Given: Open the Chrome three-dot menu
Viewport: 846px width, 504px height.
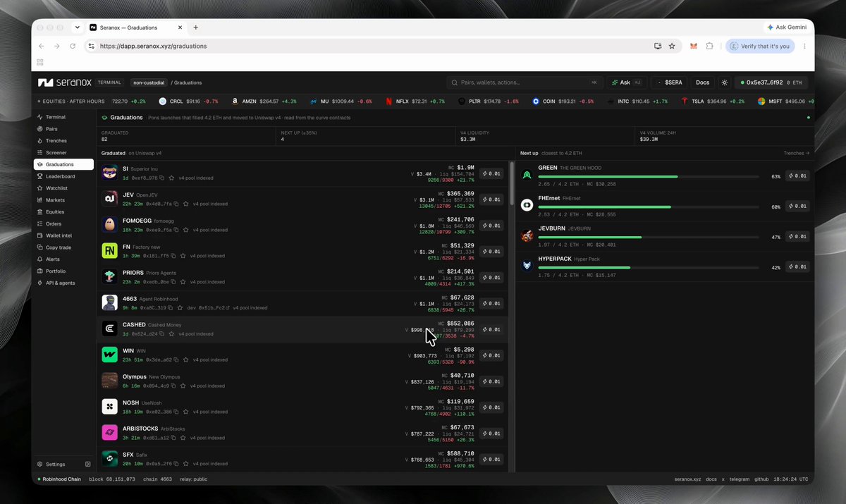Looking at the screenshot, I should [x=804, y=46].
